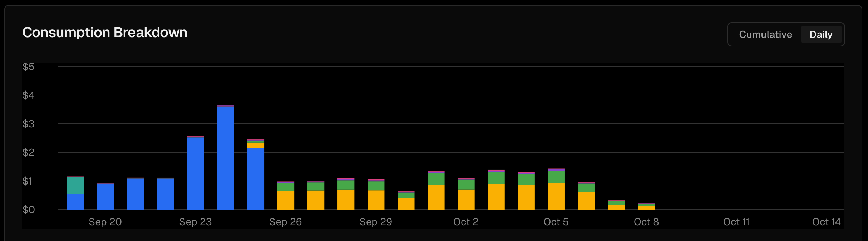Click the blue segment of the Sep 19 bar
Viewport: 868px width, 241px height.
pos(75,202)
